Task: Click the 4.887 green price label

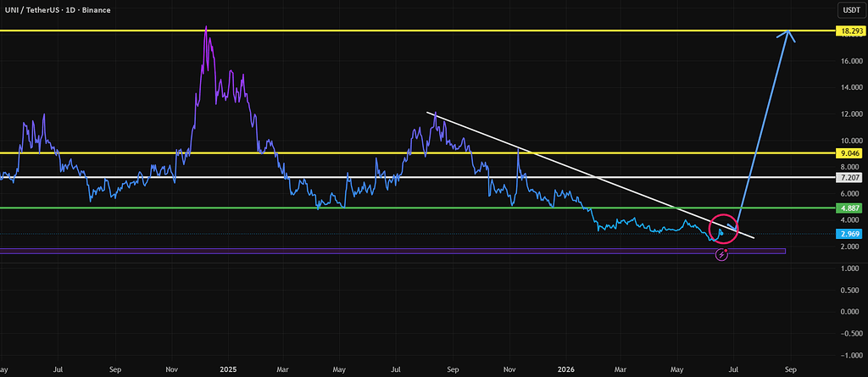Action: (x=849, y=208)
